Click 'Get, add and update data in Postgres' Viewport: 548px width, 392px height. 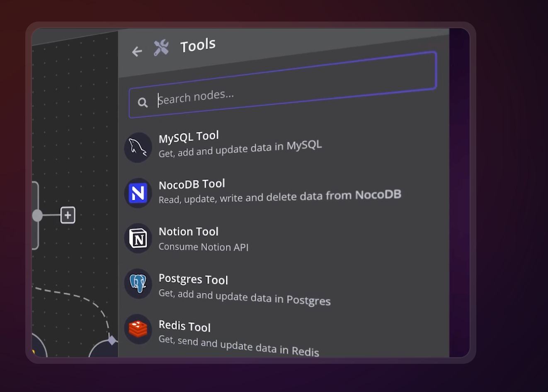(245, 297)
